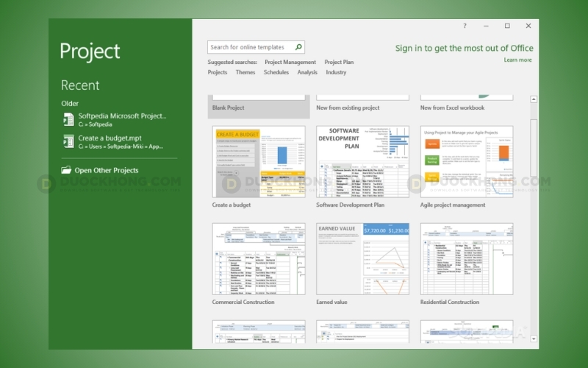Select the Earned value template thumbnail
The image size is (588, 368).
pos(362,259)
